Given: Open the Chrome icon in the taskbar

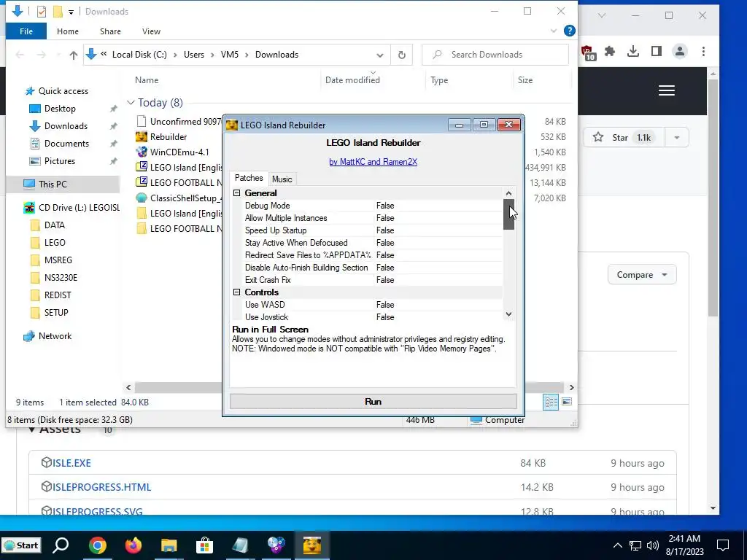Looking at the screenshot, I should point(97,545).
